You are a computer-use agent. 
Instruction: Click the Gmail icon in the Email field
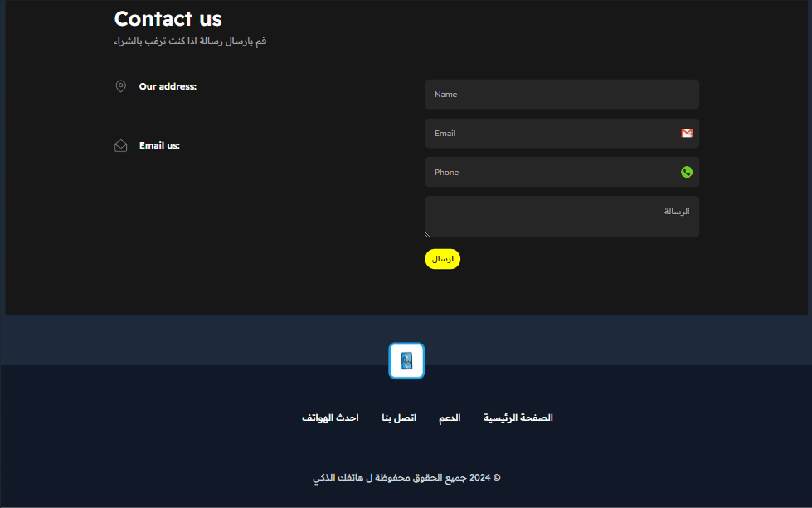(687, 133)
